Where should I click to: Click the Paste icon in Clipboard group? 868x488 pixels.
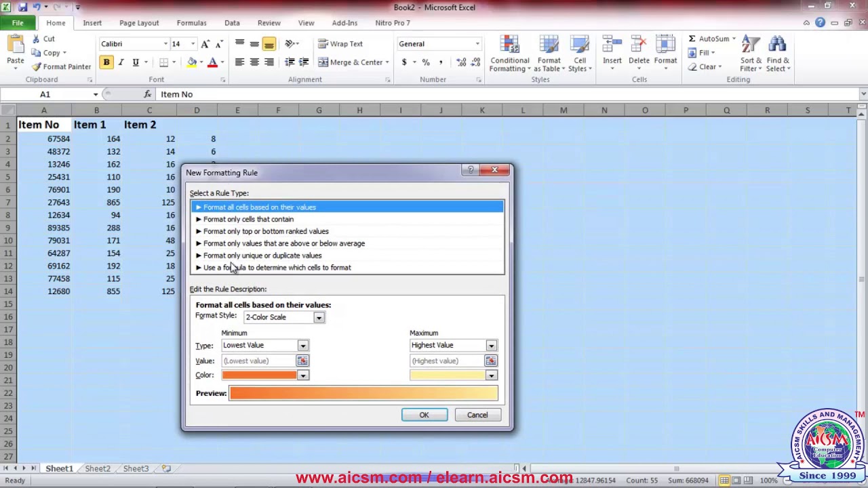point(15,46)
